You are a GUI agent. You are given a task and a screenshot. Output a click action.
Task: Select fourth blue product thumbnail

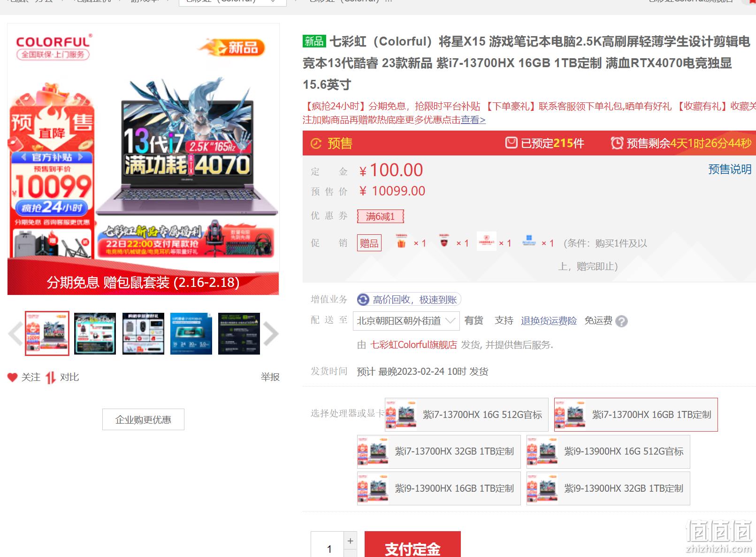pos(191,333)
